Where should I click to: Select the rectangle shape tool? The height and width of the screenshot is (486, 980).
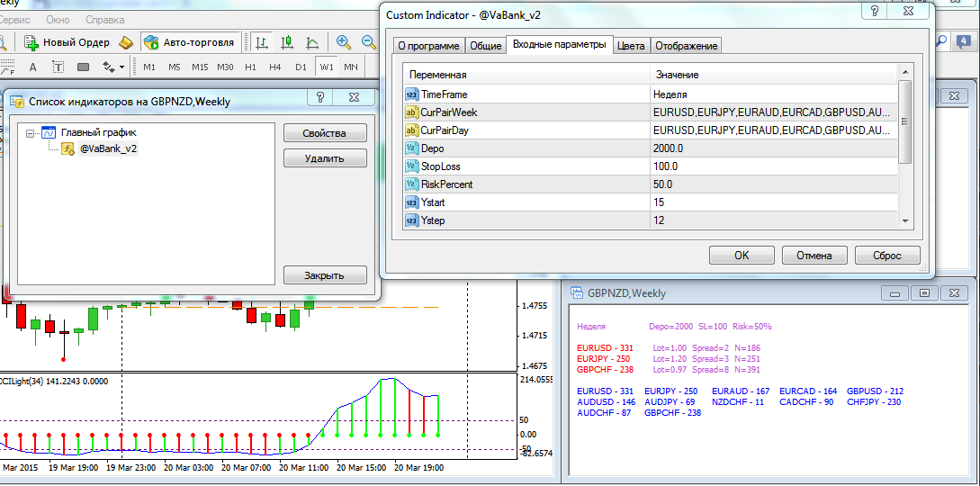tap(83, 67)
